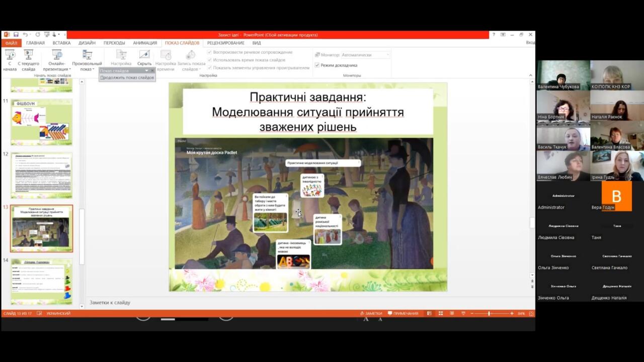Select slide 11 ФІШБОУН thumbnail
This screenshot has height=362, width=644.
(41, 122)
